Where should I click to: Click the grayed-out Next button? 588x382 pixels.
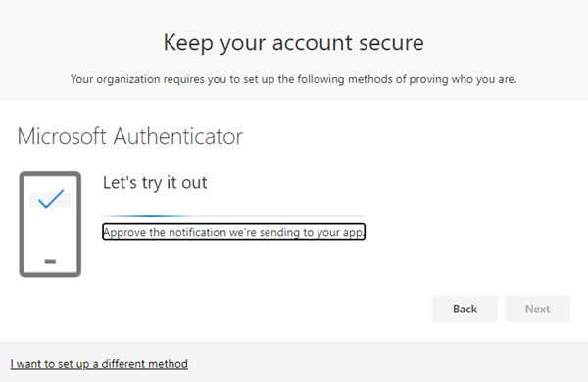pyautogui.click(x=537, y=309)
